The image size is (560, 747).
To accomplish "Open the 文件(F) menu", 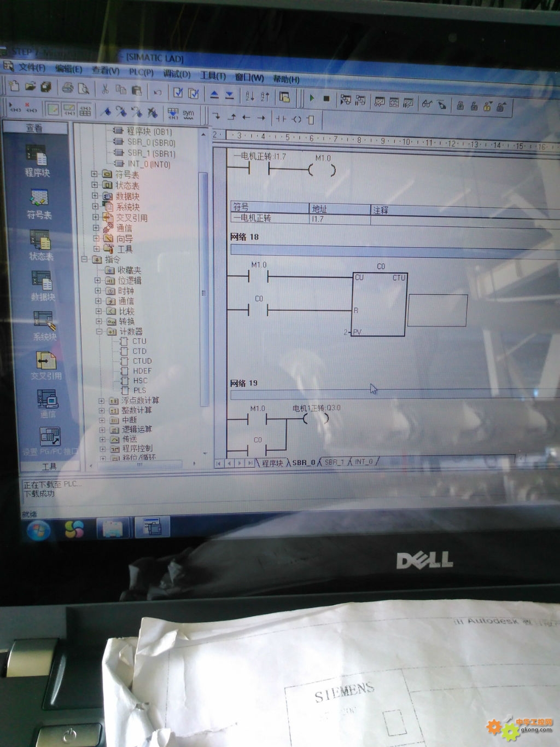I will 31,67.
